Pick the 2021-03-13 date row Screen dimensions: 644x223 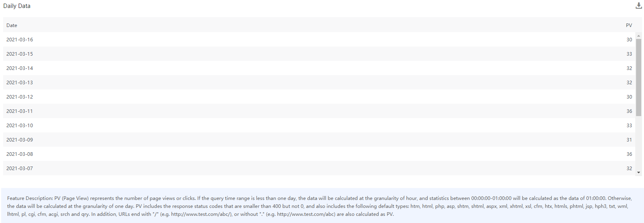tap(20, 83)
